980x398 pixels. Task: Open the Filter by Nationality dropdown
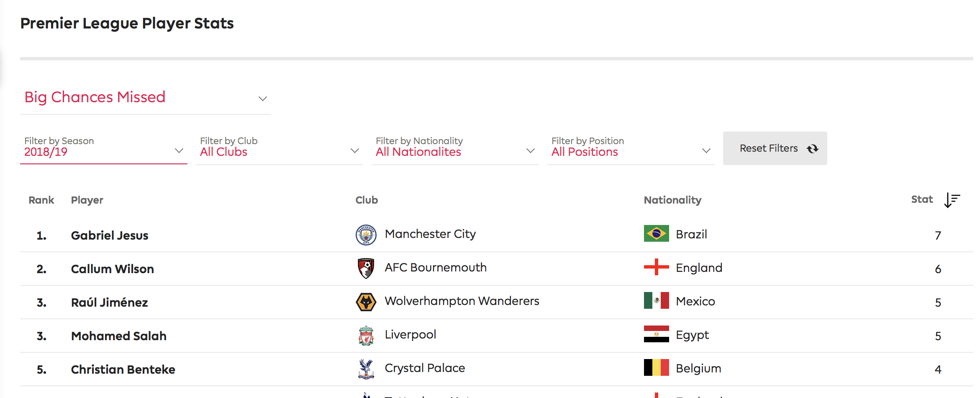[455, 148]
